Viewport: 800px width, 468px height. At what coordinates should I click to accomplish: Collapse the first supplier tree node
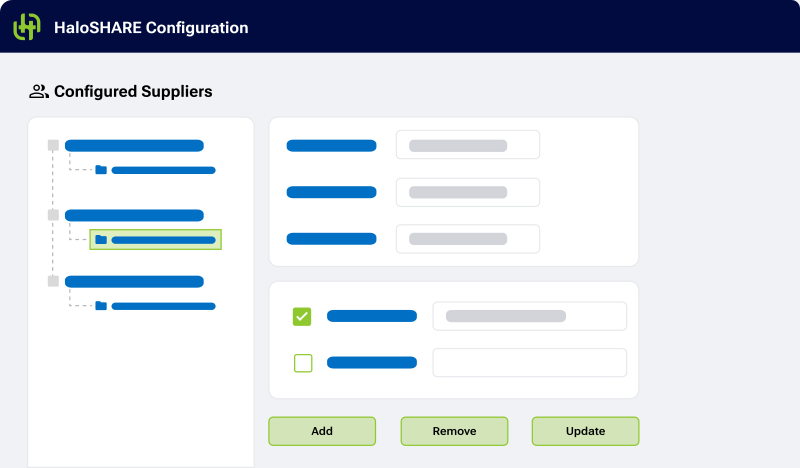[53, 146]
